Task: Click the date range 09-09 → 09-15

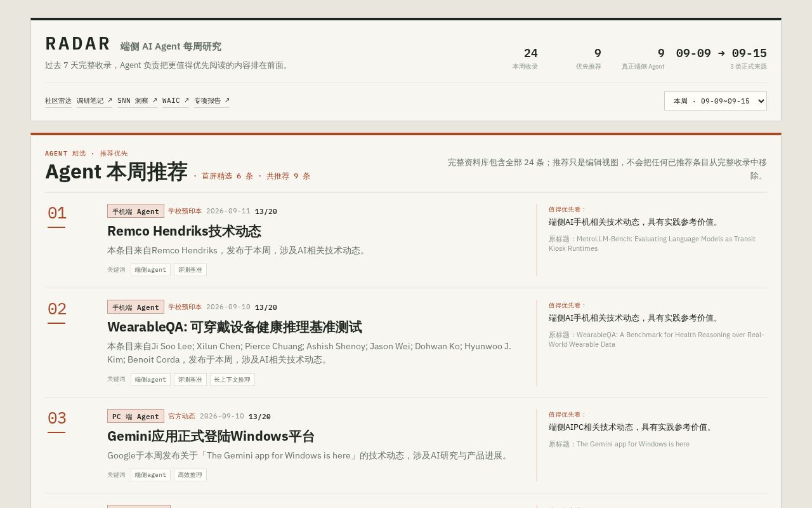Action: pyautogui.click(x=721, y=53)
